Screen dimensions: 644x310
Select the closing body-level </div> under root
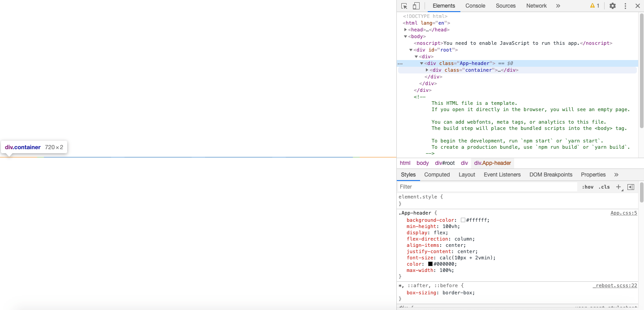[x=422, y=90]
